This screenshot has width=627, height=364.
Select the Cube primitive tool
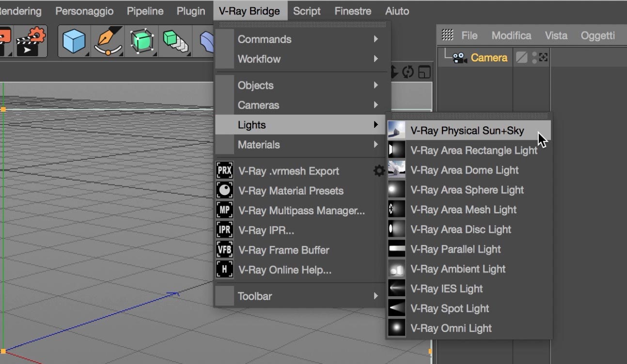click(x=74, y=41)
